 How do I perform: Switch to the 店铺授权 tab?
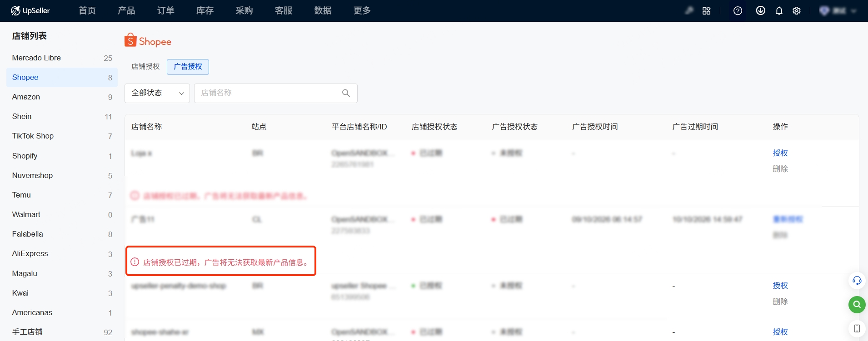[x=145, y=67]
